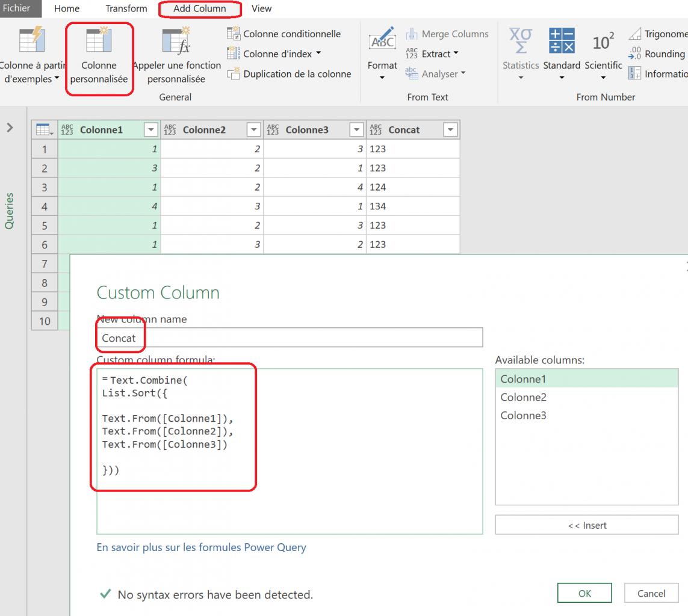
Task: Click the New column name field
Action: tap(290, 337)
